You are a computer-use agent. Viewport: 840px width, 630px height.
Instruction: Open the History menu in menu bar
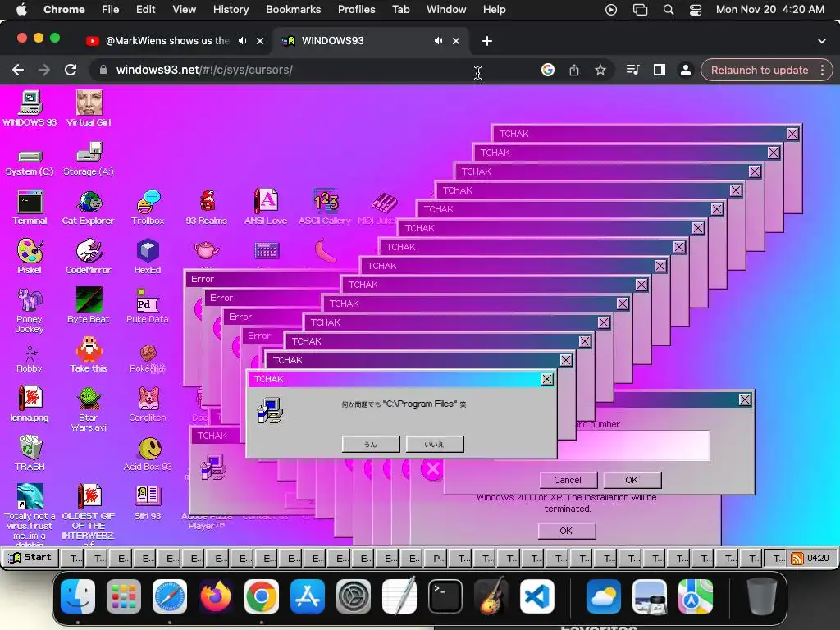tap(231, 10)
